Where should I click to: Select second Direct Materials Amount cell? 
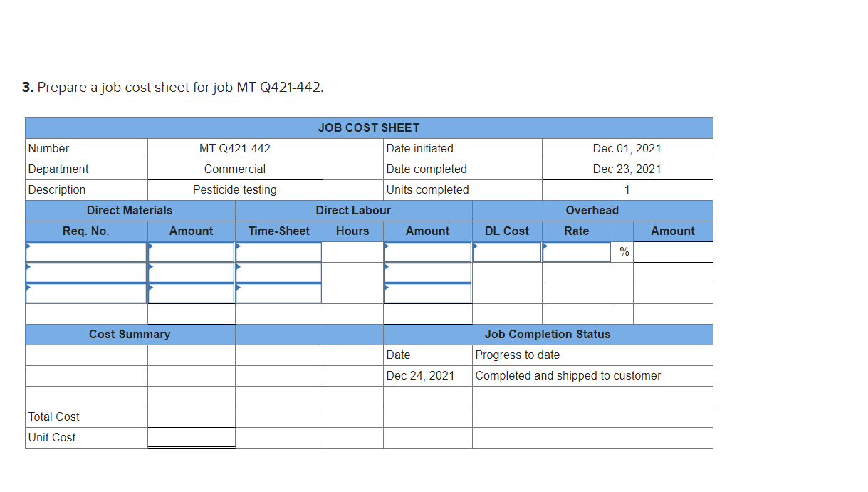click(192, 273)
